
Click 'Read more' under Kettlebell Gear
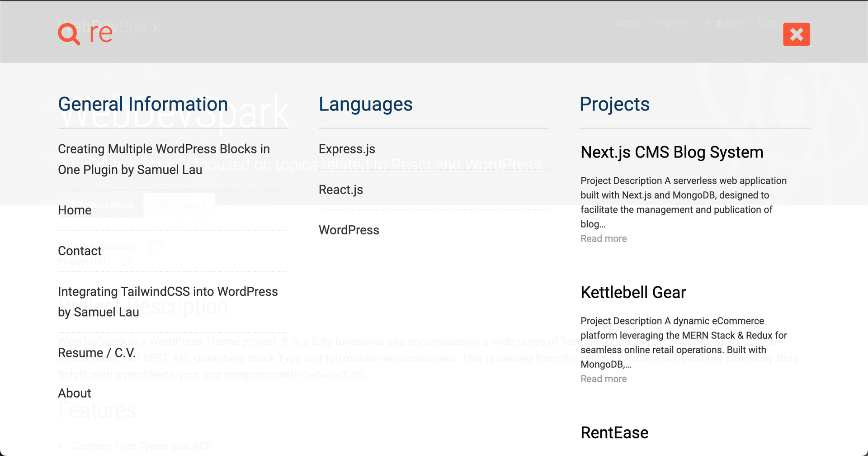point(604,379)
